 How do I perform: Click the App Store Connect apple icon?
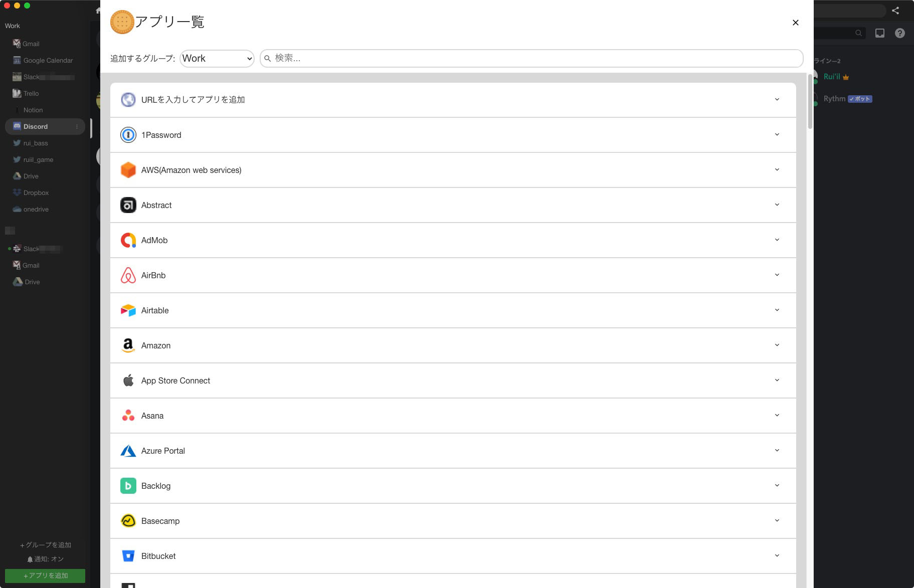point(128,380)
